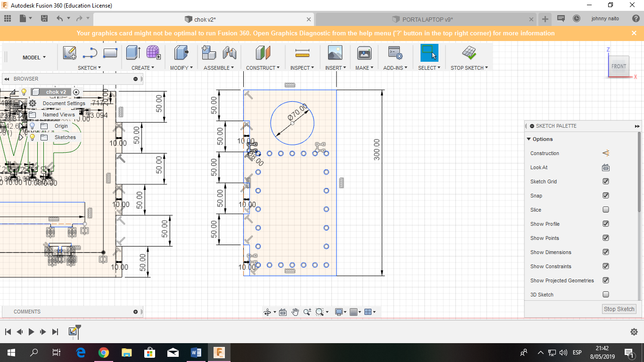644x362 pixels.
Task: Toggle the Show Points checkbox
Action: (x=606, y=238)
